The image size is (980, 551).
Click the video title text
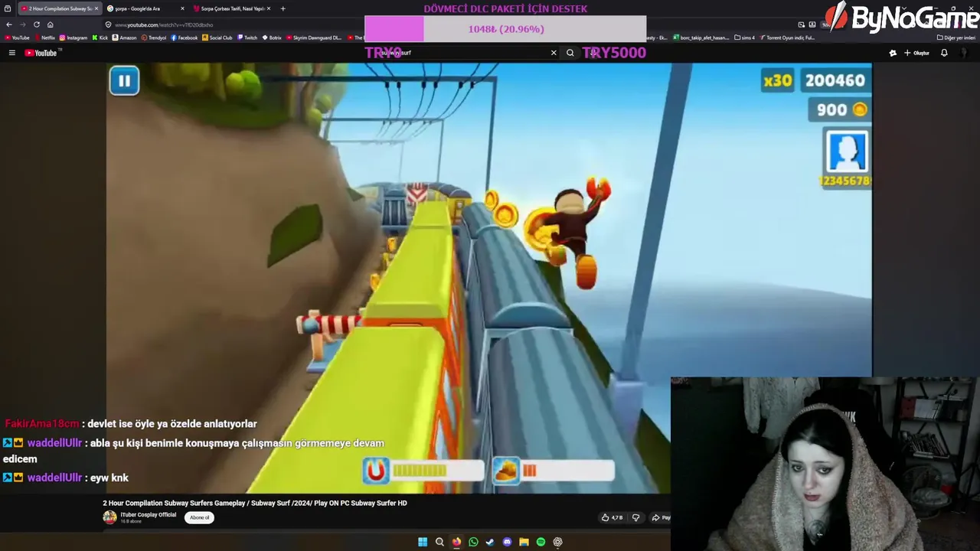255,503
